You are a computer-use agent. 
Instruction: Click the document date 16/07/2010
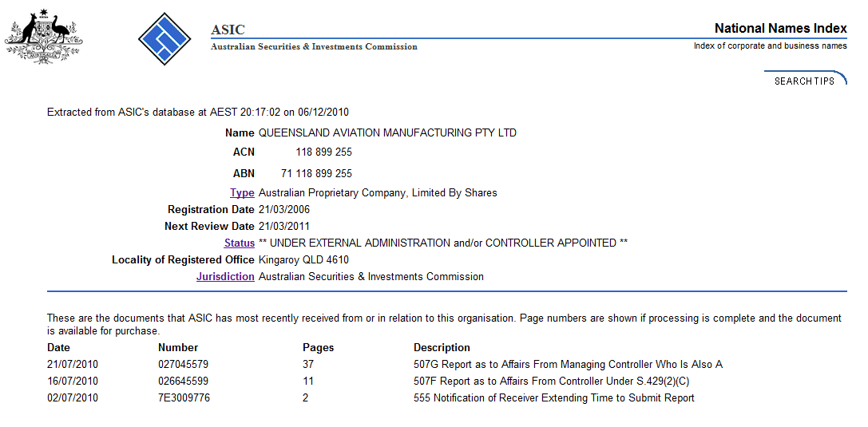pos(73,381)
